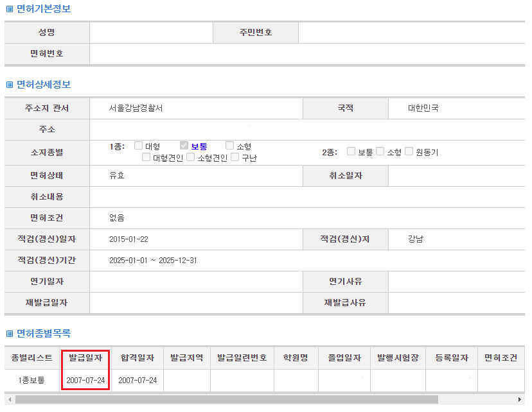Click the 유효 license status value
The image size is (532, 412).
pos(117,175)
